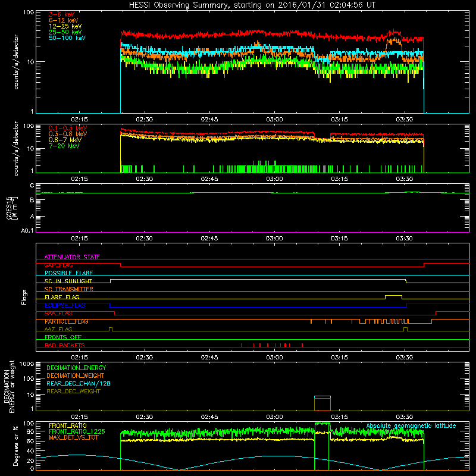The height and width of the screenshot is (476, 476).
Task: Select the cyan 50-100 keV legend entry
Action: coord(67,38)
